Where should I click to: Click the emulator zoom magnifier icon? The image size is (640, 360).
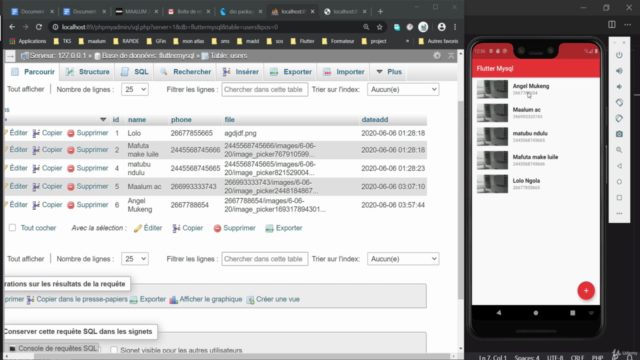[x=619, y=150]
